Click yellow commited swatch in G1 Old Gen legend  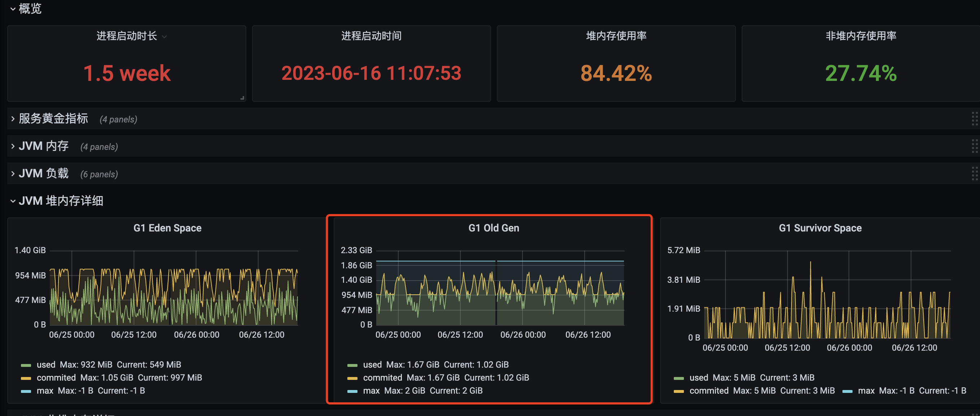[352, 378]
